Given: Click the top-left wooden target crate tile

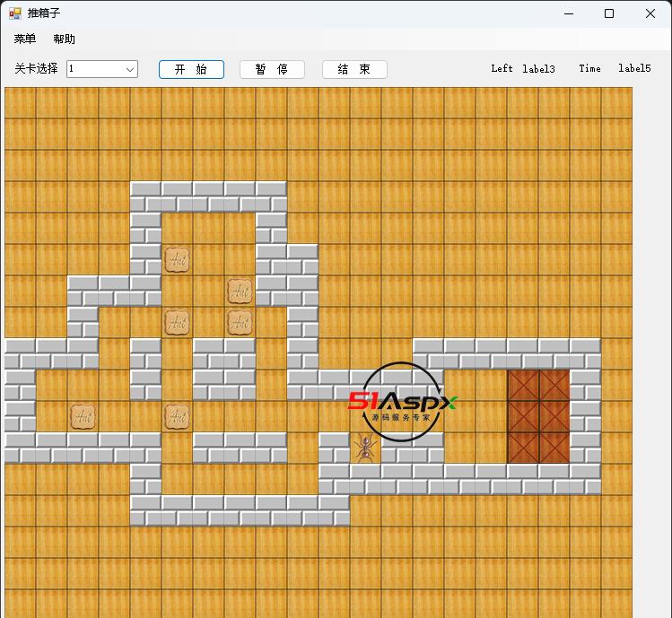Looking at the screenshot, I should [x=523, y=385].
